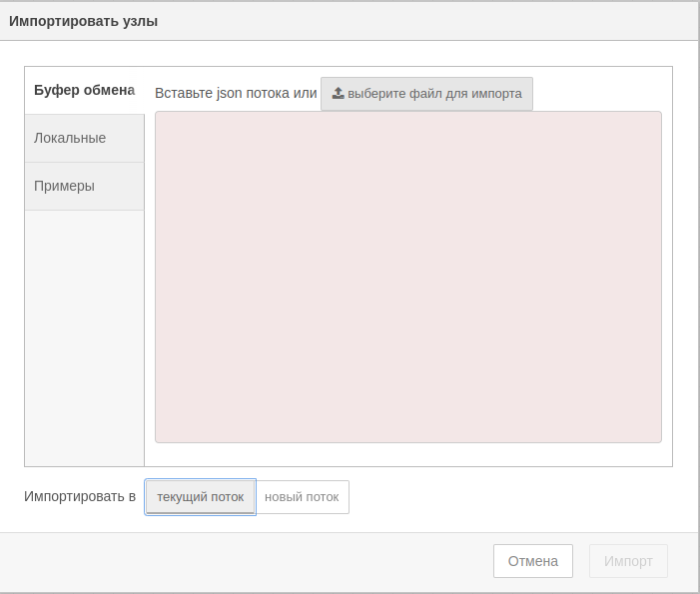Image resolution: width=700 pixels, height=594 pixels.
Task: Select the "текущий поток" import option
Action: pyautogui.click(x=200, y=497)
